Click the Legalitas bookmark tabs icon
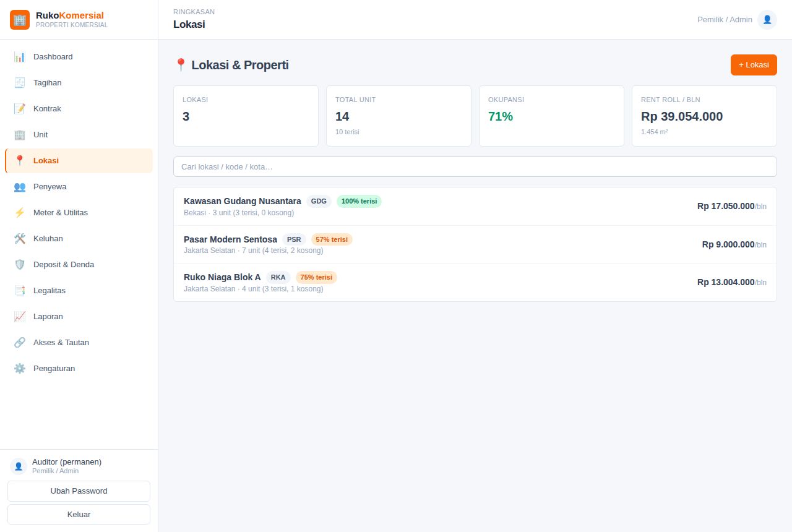This screenshot has width=792, height=532. point(20,291)
